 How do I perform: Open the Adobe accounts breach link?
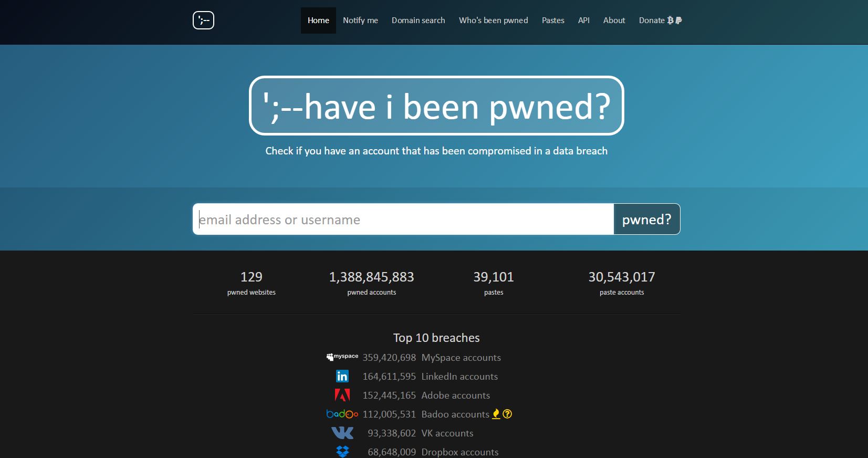(x=456, y=395)
